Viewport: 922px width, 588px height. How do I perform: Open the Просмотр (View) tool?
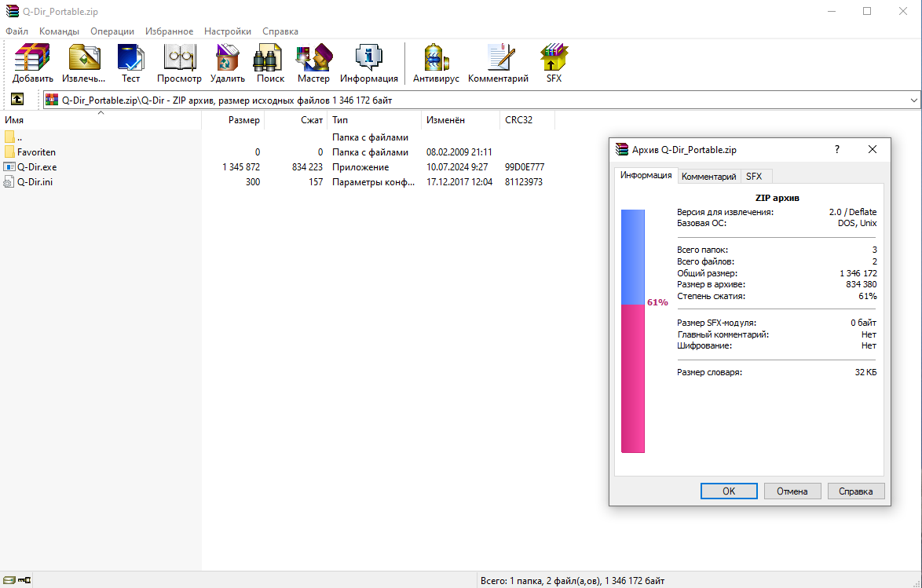coord(179,57)
